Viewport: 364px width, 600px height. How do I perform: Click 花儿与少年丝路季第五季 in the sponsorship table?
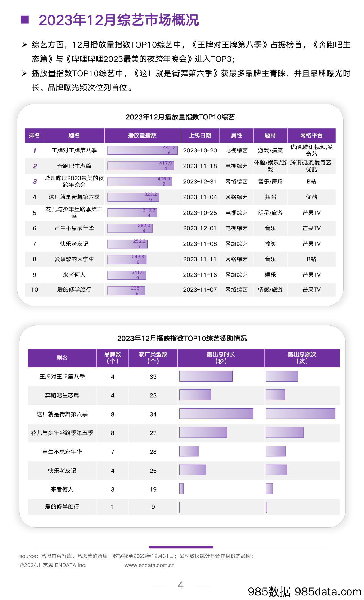tap(62, 433)
